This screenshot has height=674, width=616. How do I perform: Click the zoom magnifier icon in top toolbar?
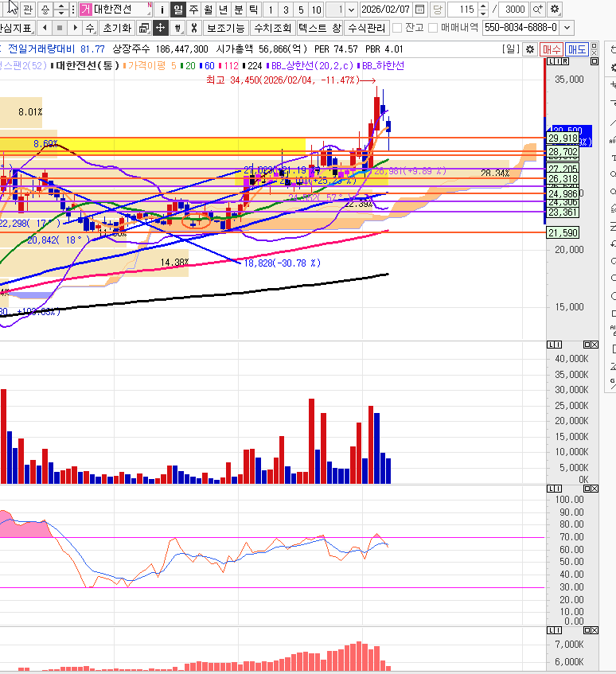click(537, 10)
